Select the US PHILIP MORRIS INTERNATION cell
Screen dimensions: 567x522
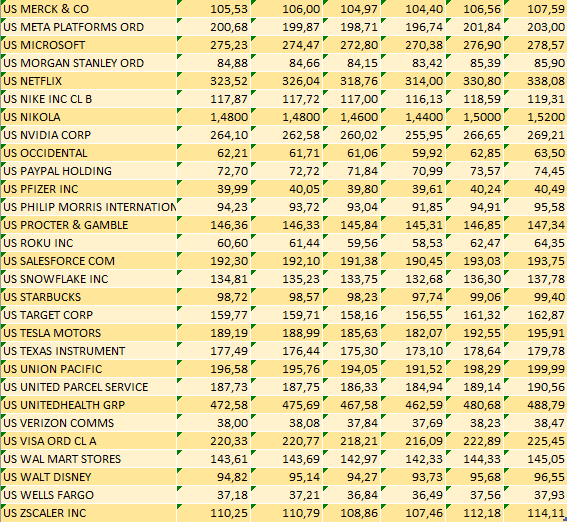pyautogui.click(x=89, y=207)
